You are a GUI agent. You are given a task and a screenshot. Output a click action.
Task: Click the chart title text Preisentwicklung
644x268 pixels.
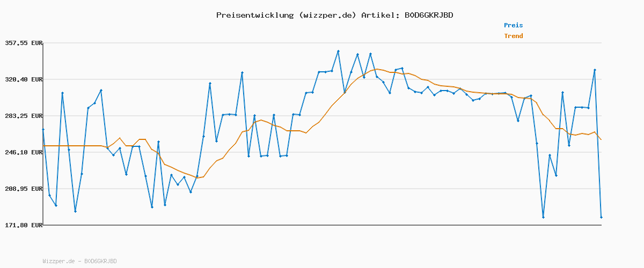pyautogui.click(x=254, y=15)
